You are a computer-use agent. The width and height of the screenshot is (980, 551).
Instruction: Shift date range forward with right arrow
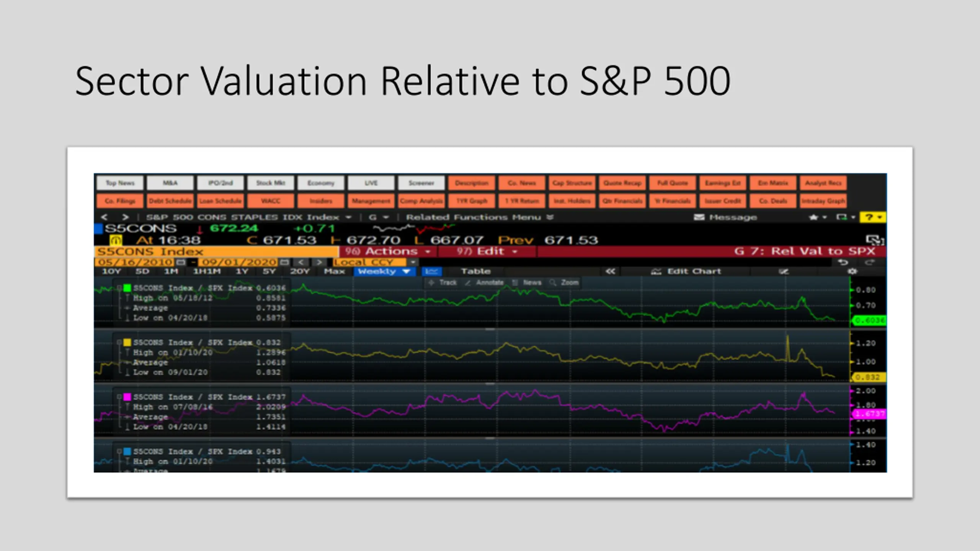(x=319, y=262)
